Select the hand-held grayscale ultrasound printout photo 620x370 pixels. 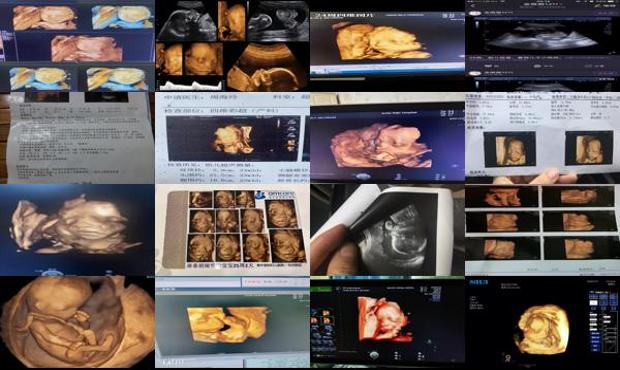tap(388, 230)
